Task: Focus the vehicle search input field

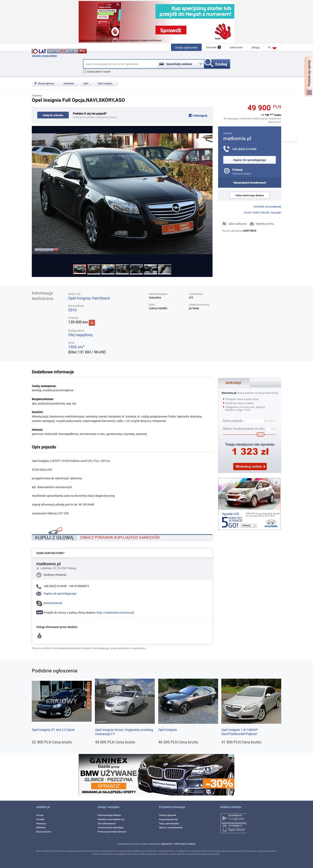Action: point(120,64)
